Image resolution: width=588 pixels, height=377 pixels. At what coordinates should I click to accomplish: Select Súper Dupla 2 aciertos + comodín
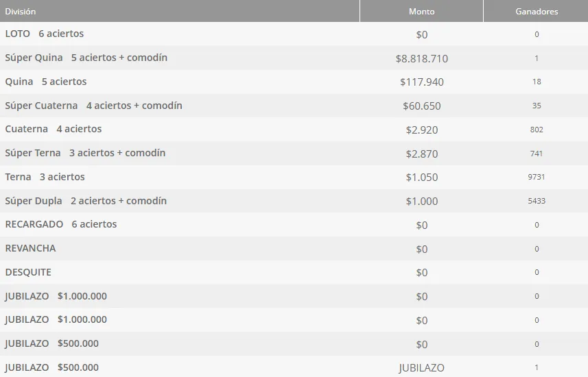86,201
